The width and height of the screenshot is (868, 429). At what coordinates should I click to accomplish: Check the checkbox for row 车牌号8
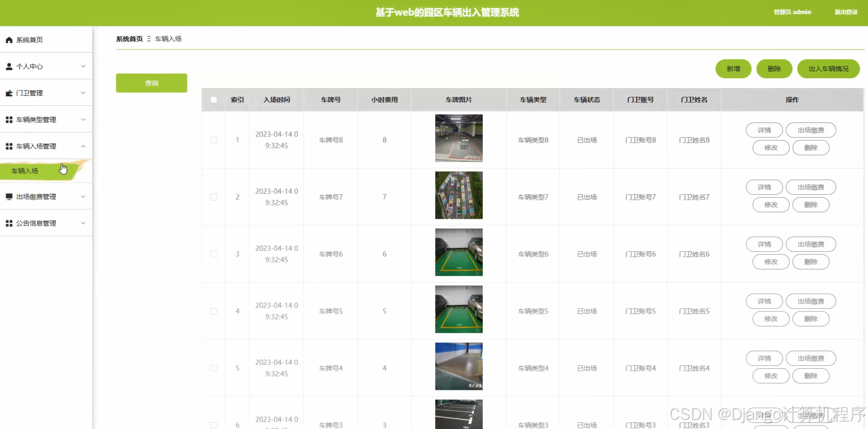pos(214,140)
